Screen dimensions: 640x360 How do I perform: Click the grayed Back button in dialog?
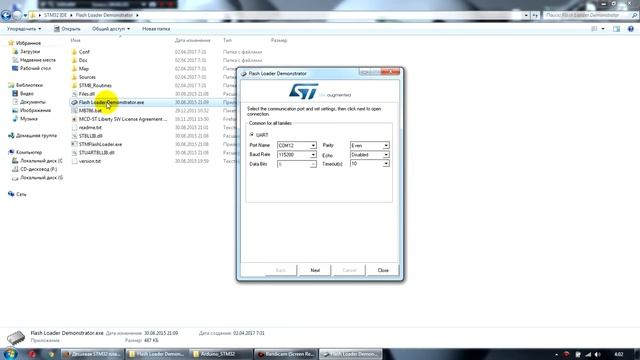coord(281,270)
